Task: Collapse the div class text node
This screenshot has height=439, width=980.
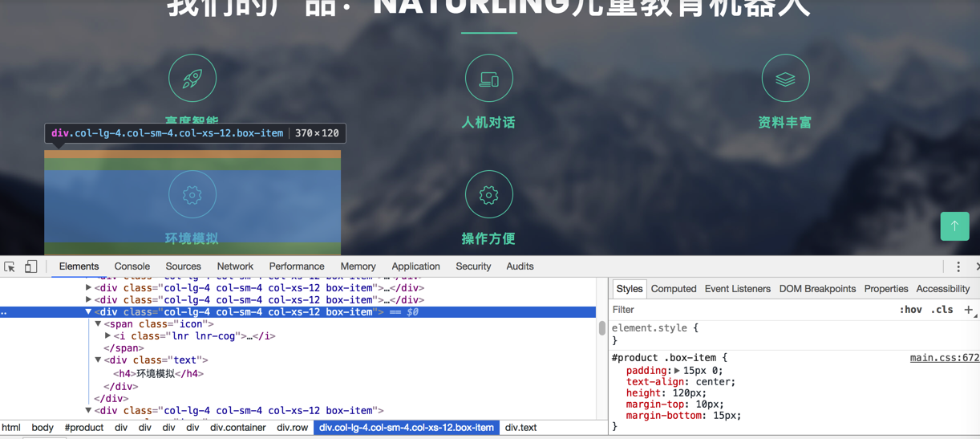Action: pyautogui.click(x=98, y=360)
